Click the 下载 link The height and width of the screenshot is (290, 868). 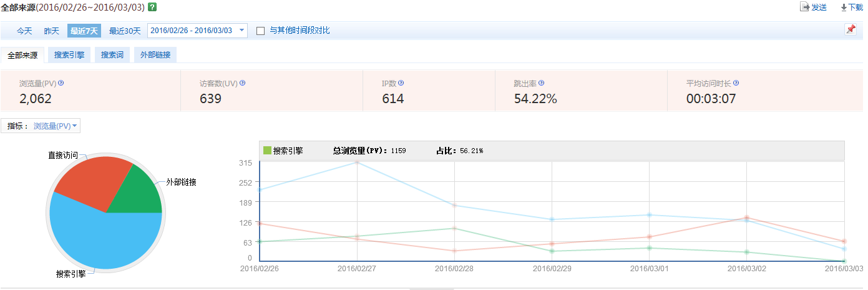point(856,7)
